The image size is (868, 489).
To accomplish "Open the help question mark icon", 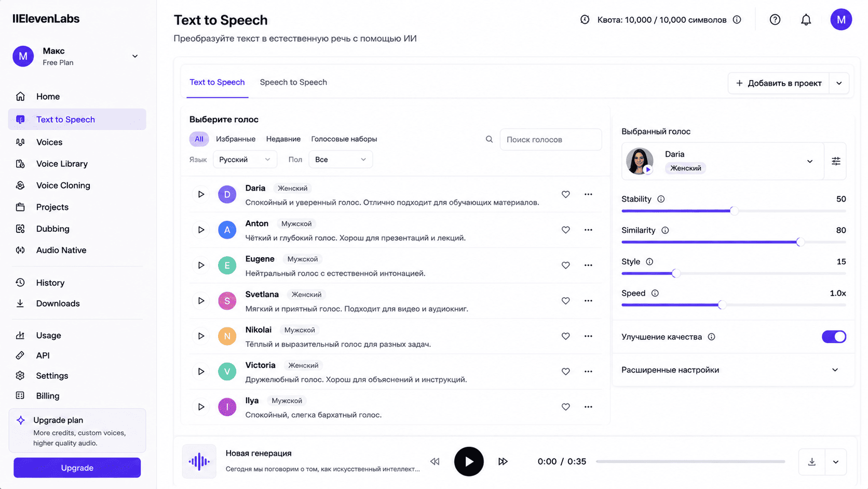I will point(775,20).
